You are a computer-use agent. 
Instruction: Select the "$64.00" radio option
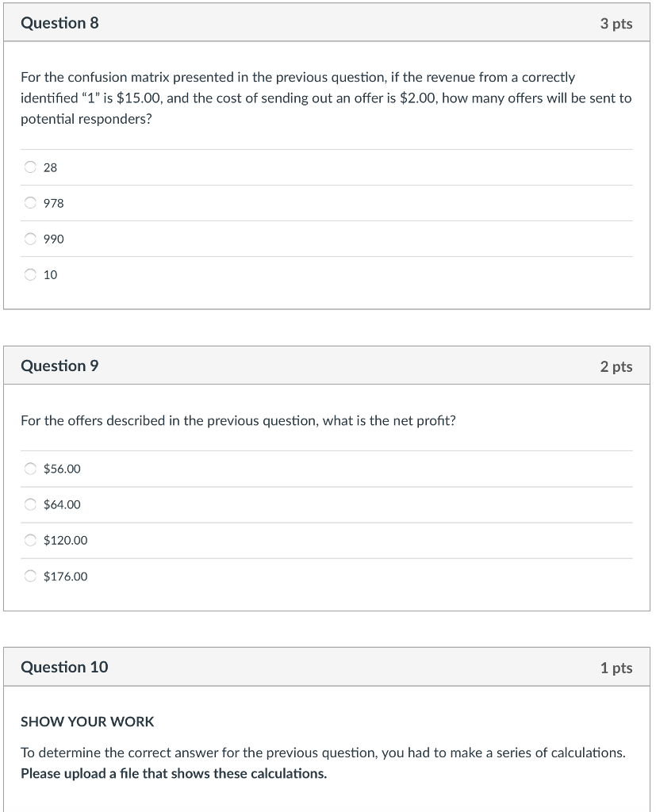pyautogui.click(x=30, y=504)
